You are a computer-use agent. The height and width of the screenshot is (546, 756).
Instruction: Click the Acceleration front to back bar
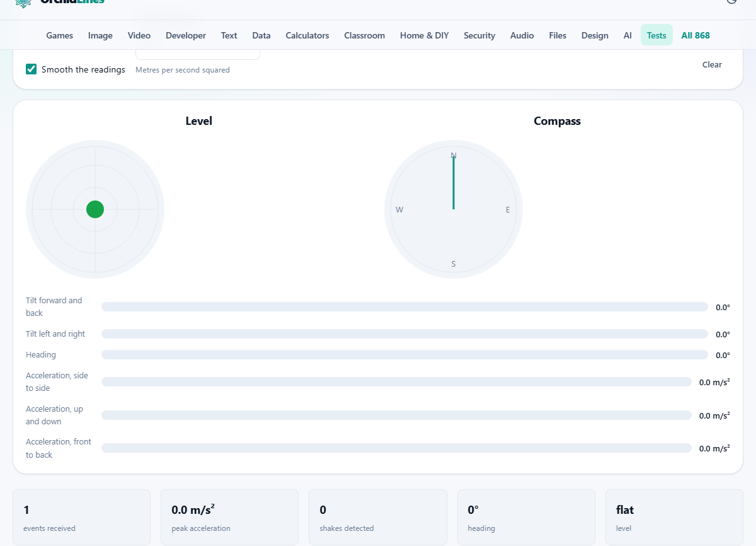tap(396, 448)
